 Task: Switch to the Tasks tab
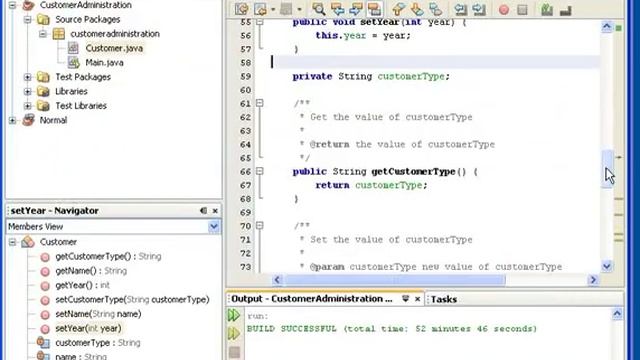444,300
